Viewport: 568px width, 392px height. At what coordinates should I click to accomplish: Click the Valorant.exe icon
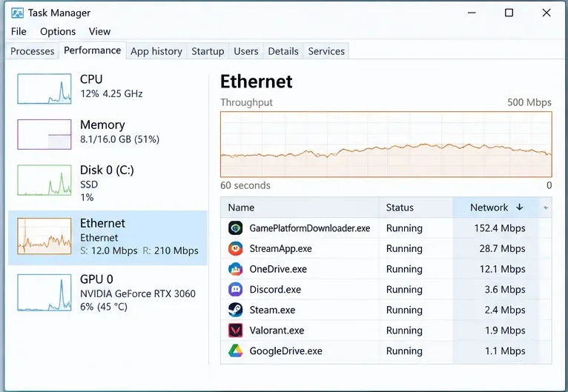tap(236, 330)
